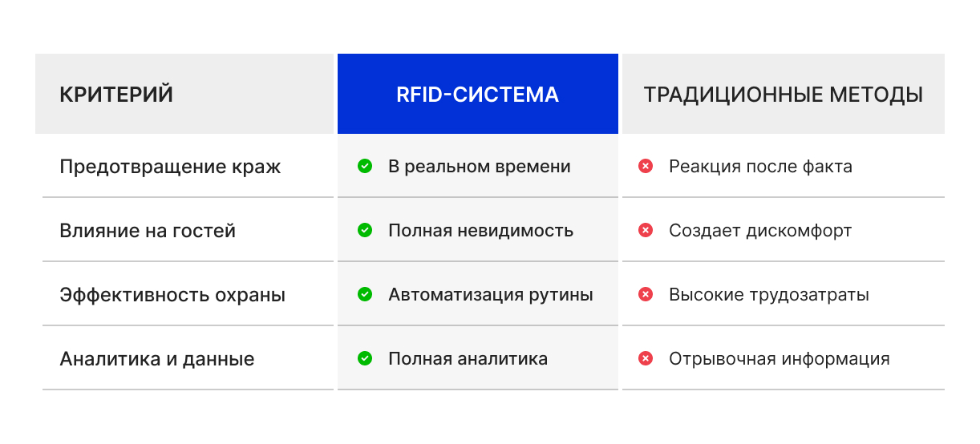
Task: Click green checkmark beside "Автоматизация рутины"
Action: (x=365, y=295)
